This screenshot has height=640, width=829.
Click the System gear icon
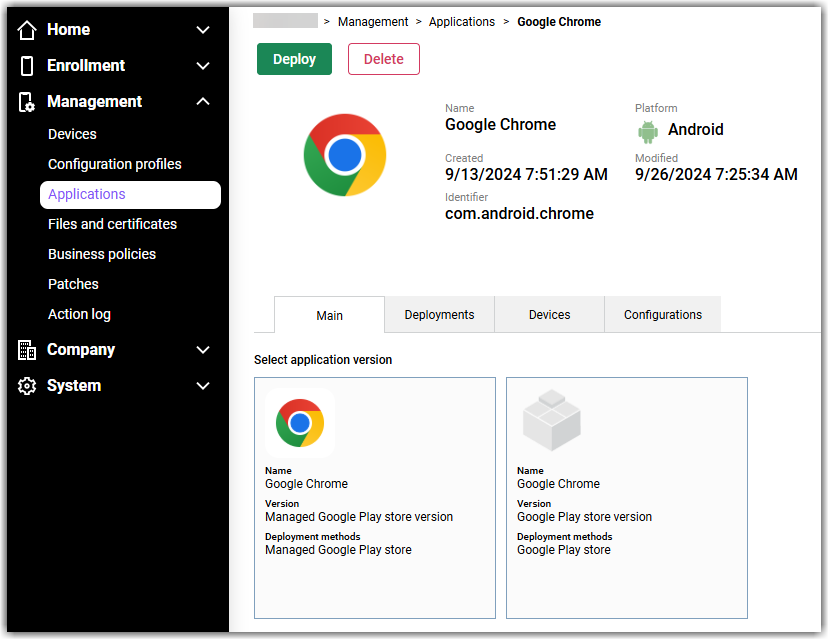coord(27,386)
